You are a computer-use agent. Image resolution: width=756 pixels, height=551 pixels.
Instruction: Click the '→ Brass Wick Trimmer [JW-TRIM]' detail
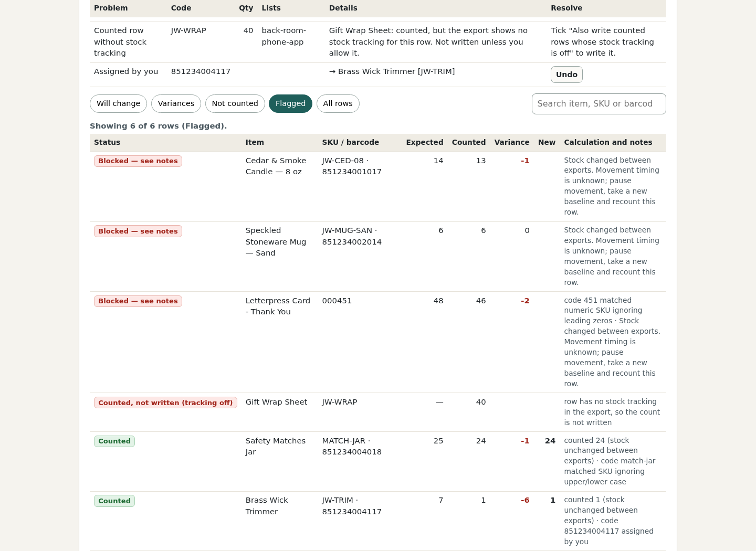point(392,72)
